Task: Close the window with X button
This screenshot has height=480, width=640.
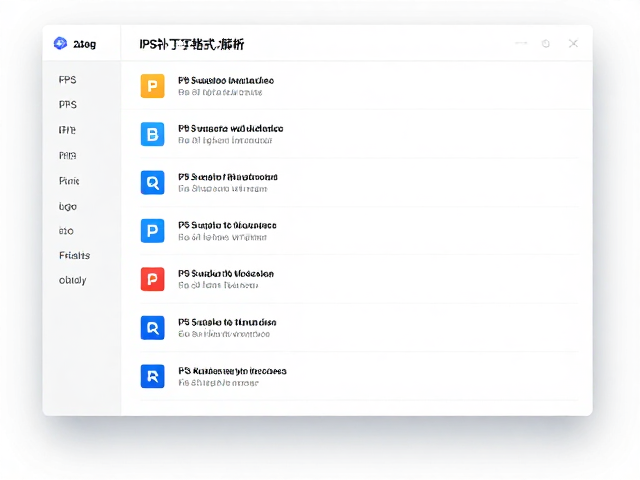Action: click(x=573, y=43)
